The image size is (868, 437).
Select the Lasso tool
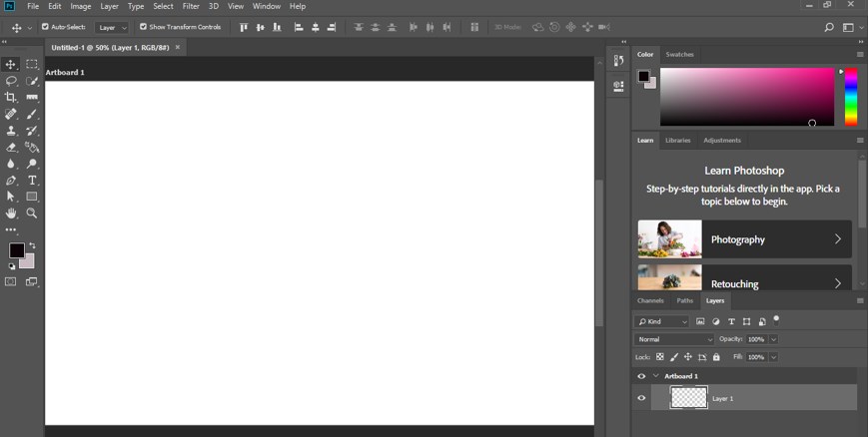11,81
